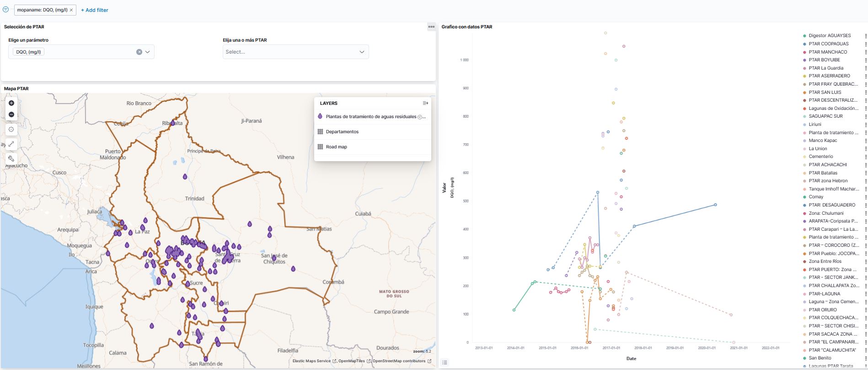The image size is (868, 370).
Task: Click the PTAR COOPAGUAS legend color dot
Action: pyautogui.click(x=804, y=44)
